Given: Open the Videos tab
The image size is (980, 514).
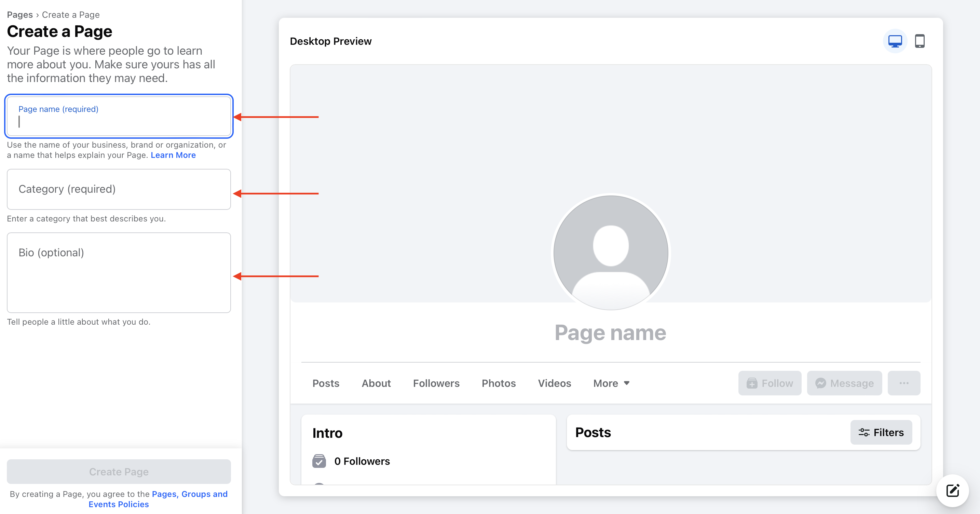Looking at the screenshot, I should coord(554,383).
